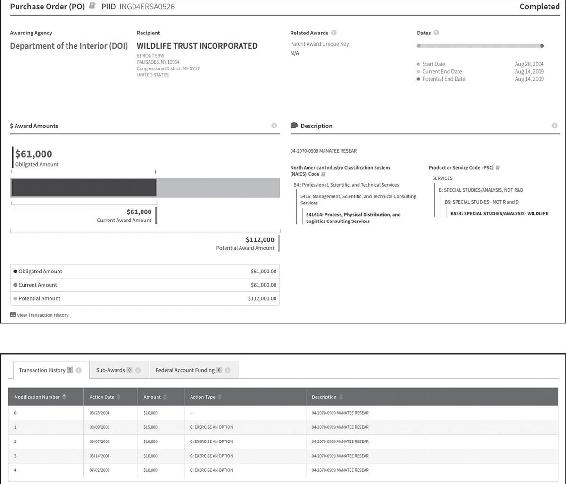Click the $112,000 Potential Award Amount label
Viewport: 566px width, 484px height.
(x=245, y=244)
